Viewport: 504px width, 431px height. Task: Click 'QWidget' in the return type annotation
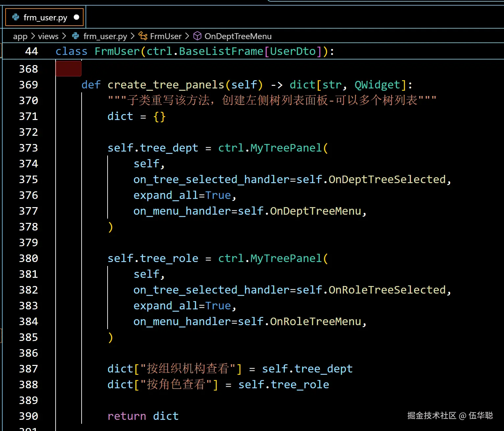(377, 85)
